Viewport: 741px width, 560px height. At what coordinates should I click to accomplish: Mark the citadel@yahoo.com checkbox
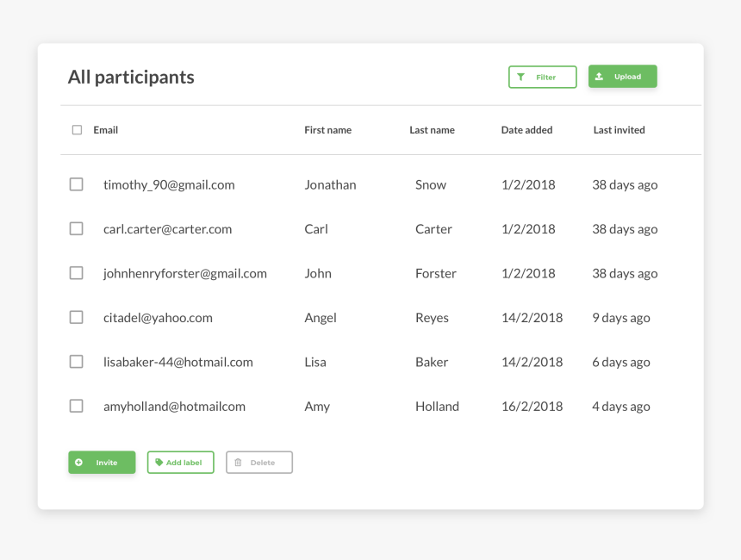[77, 317]
